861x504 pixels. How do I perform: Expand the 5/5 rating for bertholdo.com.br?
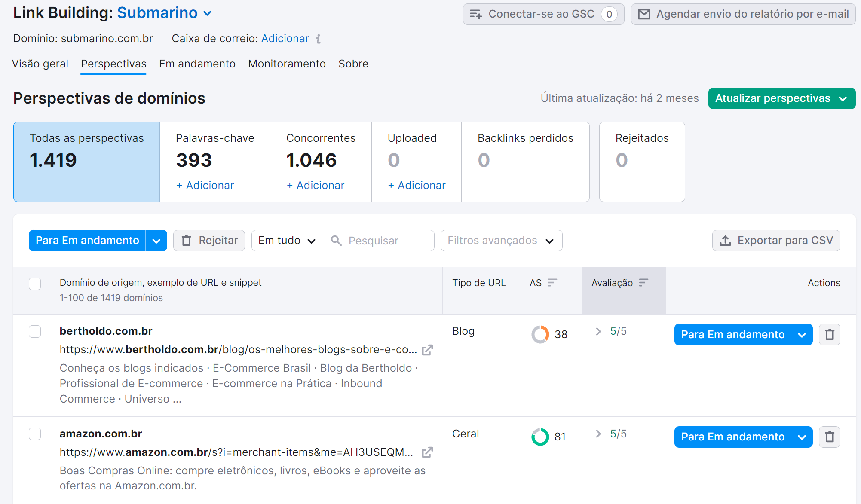(598, 331)
